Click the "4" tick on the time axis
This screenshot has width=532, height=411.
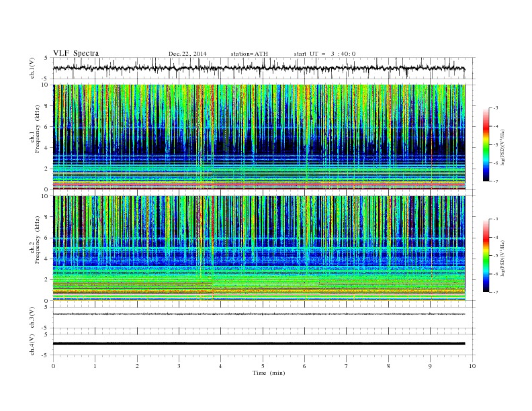220,366
